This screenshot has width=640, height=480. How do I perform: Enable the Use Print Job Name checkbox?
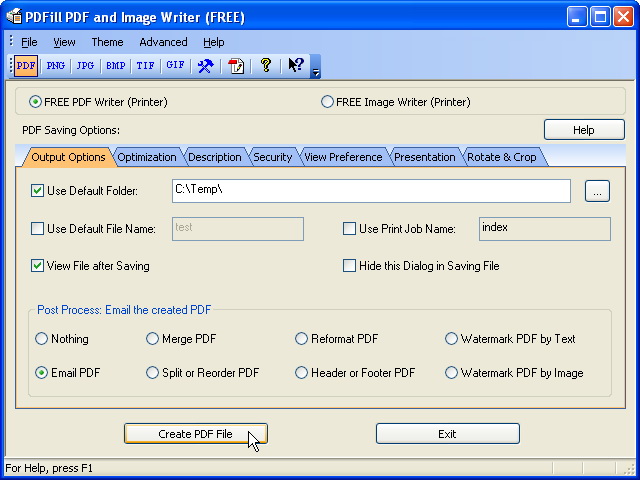pyautogui.click(x=350, y=229)
